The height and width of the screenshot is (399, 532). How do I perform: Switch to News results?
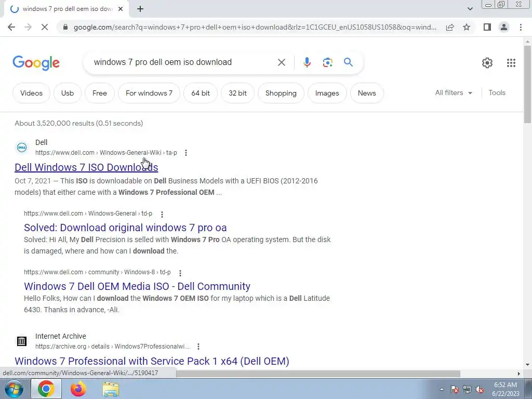(x=367, y=93)
